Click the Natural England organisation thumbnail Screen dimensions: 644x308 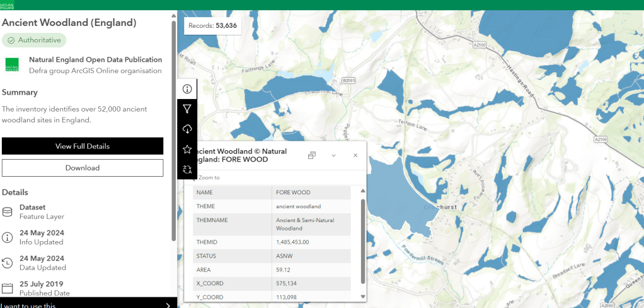[x=12, y=65]
